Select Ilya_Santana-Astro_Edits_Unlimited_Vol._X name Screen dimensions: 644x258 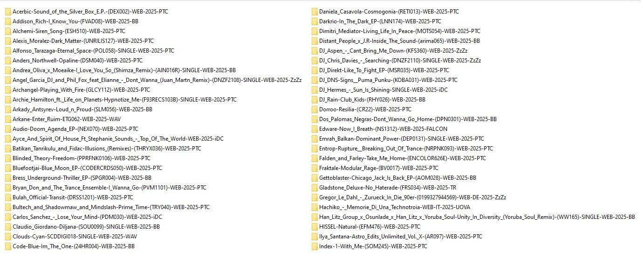[401, 237]
